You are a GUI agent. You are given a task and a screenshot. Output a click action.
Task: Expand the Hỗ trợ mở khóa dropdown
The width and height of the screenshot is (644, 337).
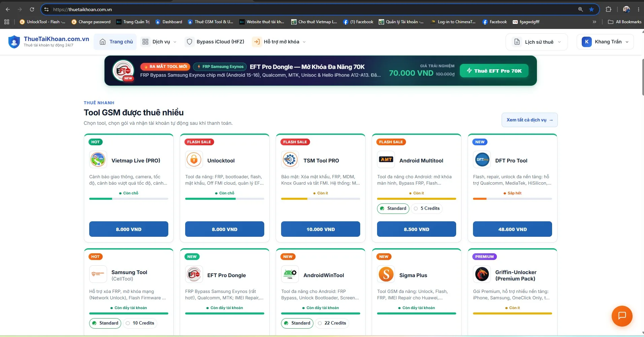click(279, 42)
